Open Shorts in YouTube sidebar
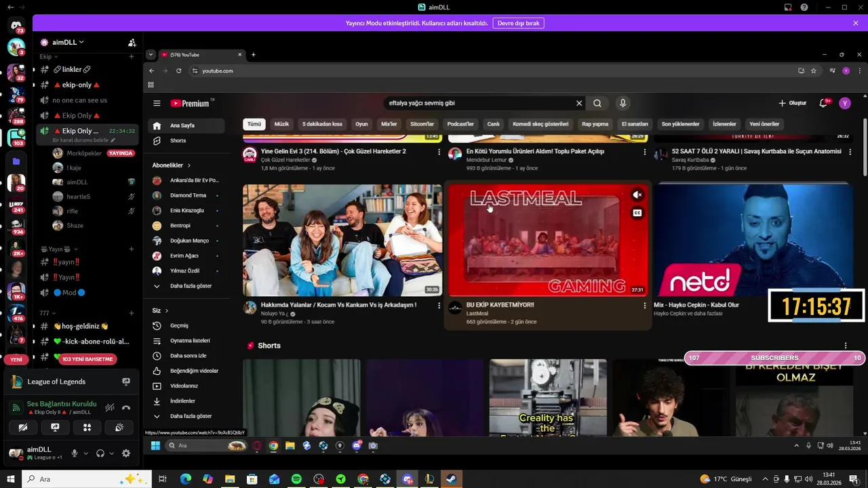Image resolution: width=868 pixels, height=488 pixels. pos(186,140)
